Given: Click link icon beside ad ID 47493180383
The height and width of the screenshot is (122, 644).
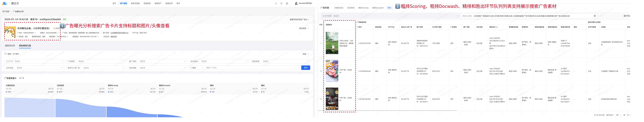Looking at the screenshot, I should click(359, 99).
